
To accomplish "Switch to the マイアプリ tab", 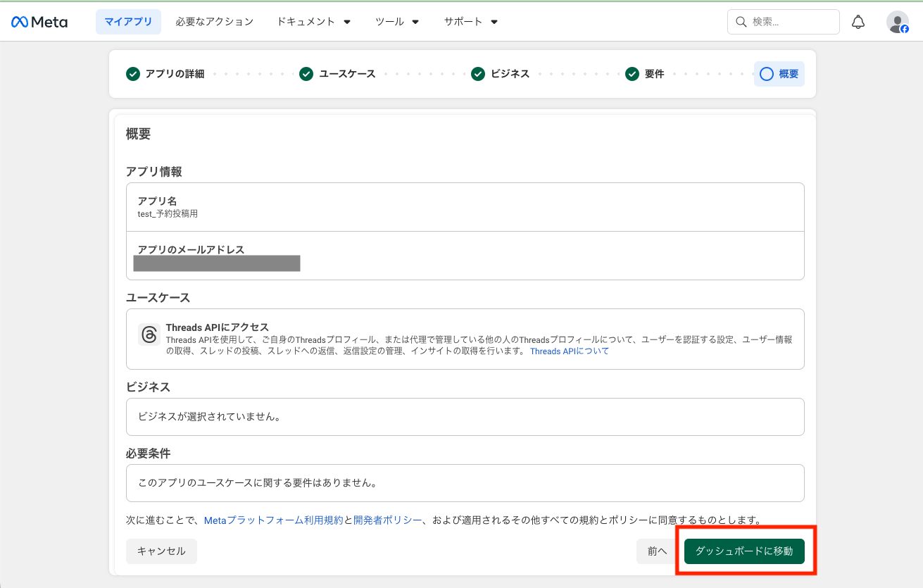I will (128, 22).
